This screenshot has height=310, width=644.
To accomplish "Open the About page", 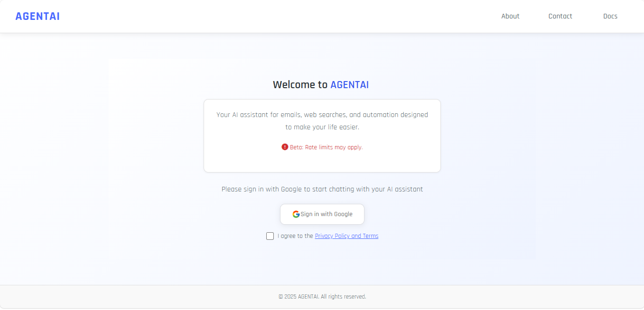I will (x=510, y=16).
